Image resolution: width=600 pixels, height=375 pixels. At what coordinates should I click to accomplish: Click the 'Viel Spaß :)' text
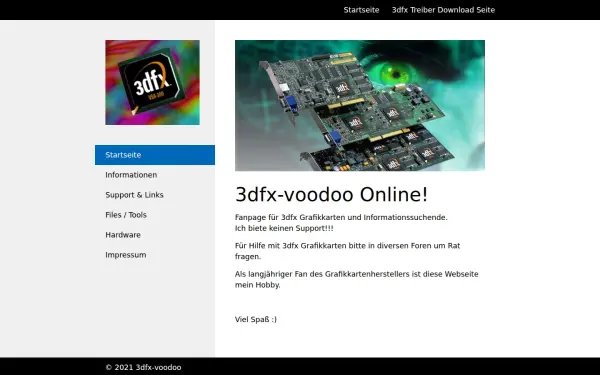click(256, 320)
